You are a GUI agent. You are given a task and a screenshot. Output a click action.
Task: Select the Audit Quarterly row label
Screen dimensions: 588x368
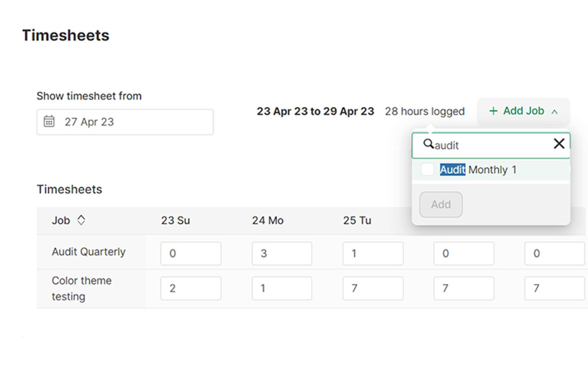(88, 251)
